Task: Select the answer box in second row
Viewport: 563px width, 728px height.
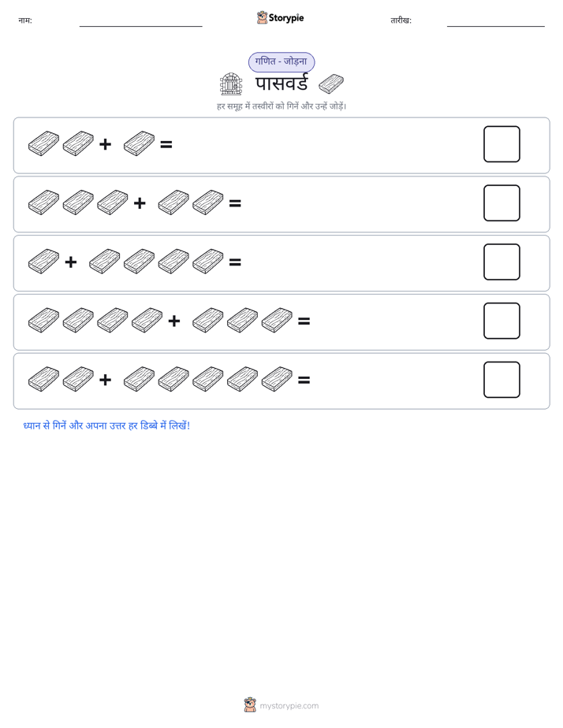Action: (501, 203)
